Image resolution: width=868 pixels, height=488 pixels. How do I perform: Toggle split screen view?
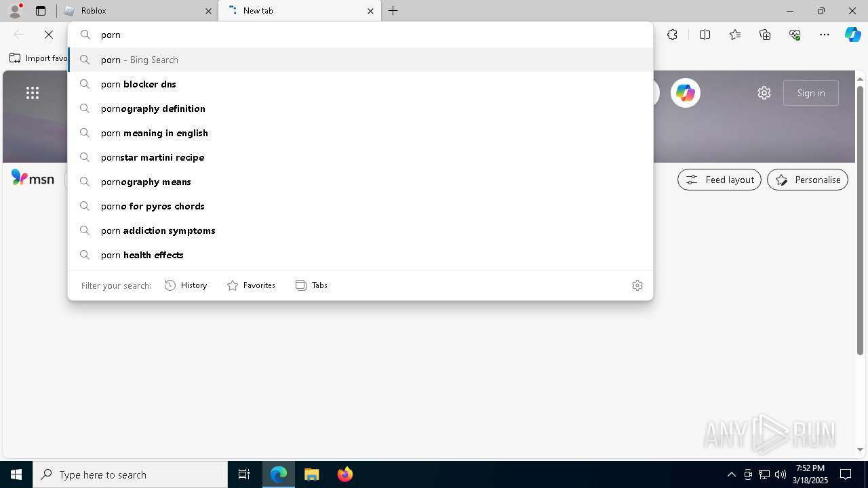click(705, 35)
